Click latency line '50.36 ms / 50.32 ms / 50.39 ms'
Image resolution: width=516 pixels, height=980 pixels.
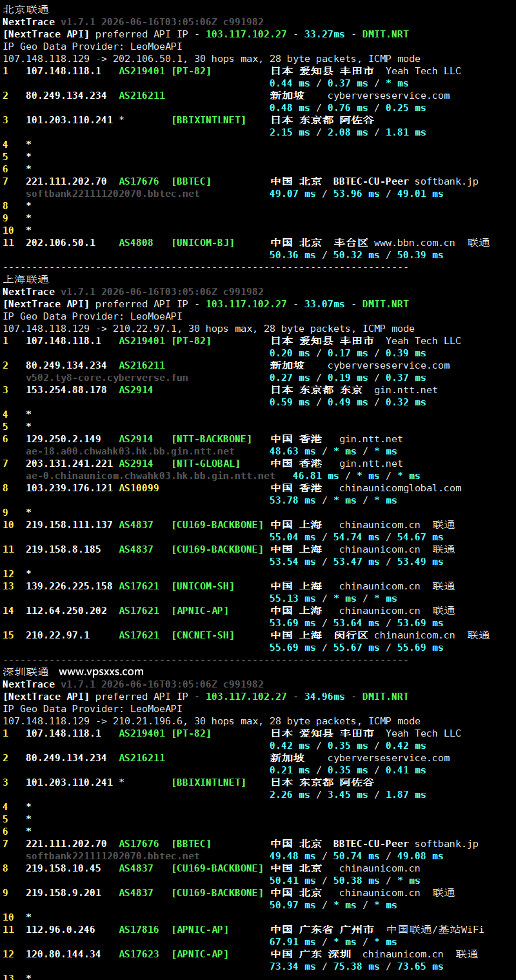point(357,255)
